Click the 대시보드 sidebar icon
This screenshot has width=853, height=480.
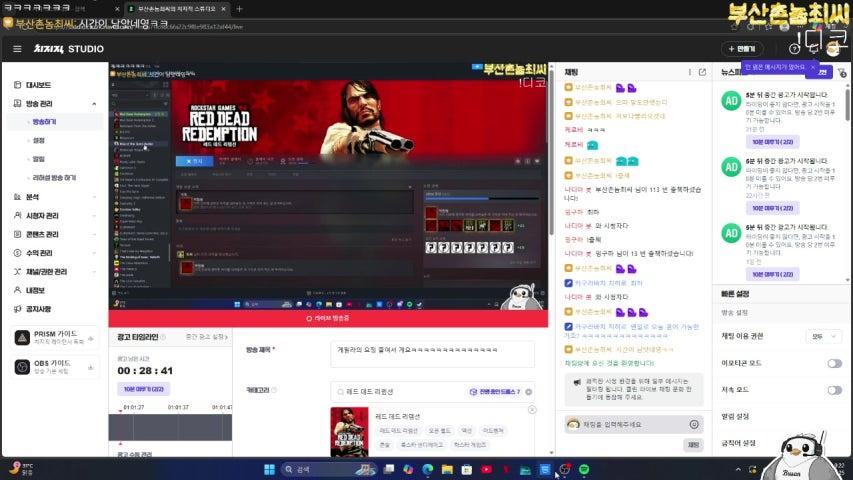tap(17, 85)
